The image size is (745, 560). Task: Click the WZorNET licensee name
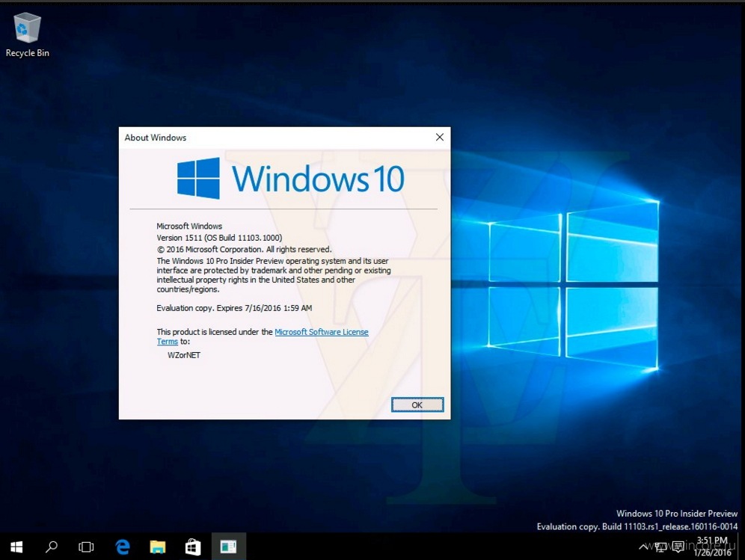click(184, 355)
